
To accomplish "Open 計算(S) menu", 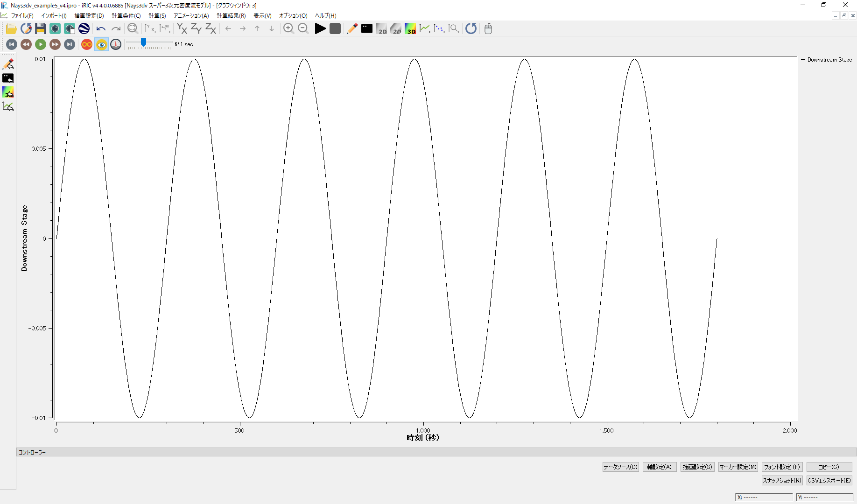I will tap(157, 16).
